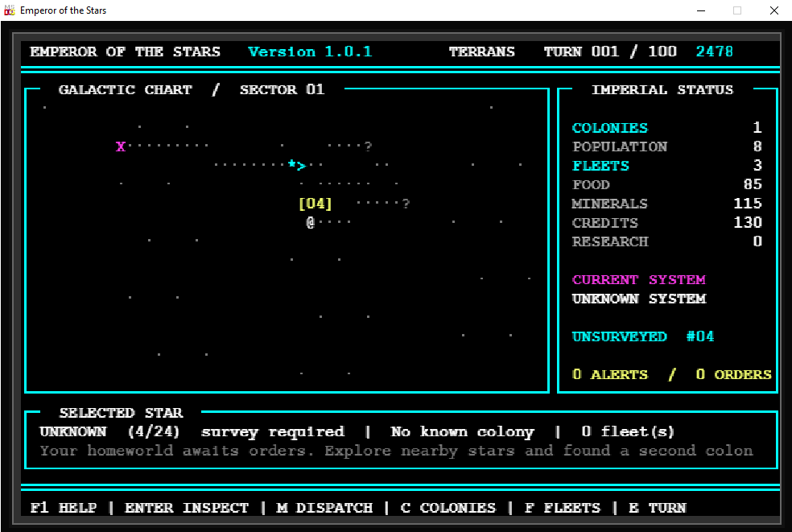This screenshot has height=532, width=792.
Task: Click SELECTED STAR panel title
Action: [121, 413]
